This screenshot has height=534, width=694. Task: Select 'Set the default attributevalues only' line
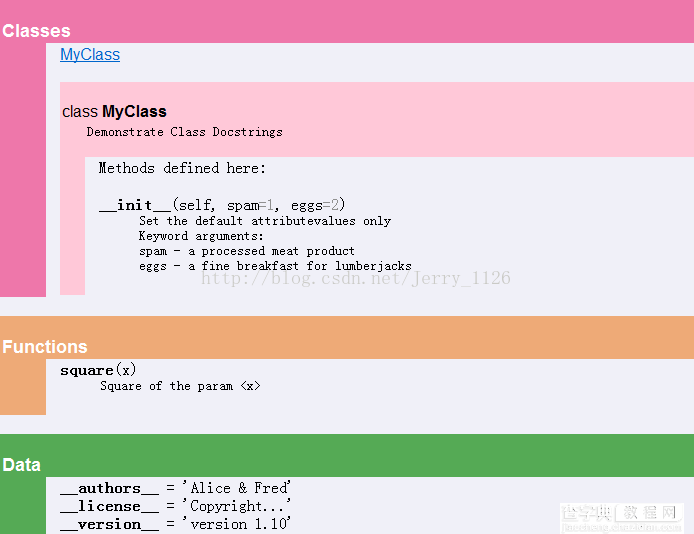[265, 221]
